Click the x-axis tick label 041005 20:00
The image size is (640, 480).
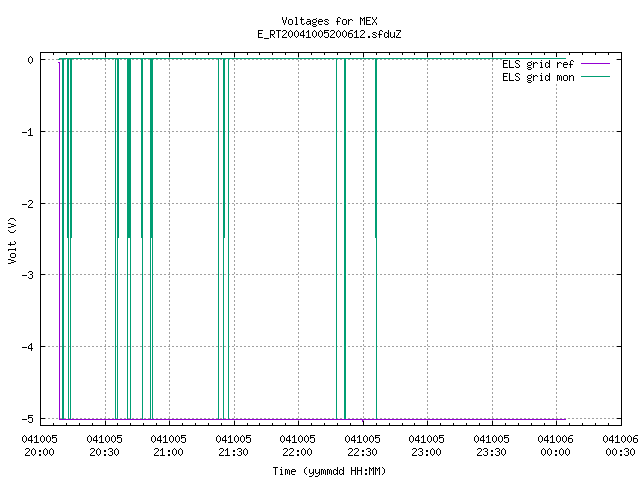click(40, 446)
